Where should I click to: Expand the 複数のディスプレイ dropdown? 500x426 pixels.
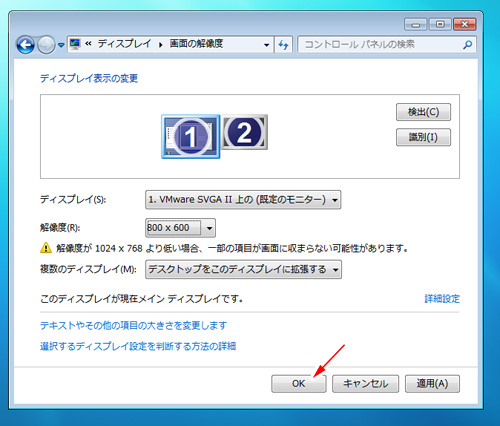(x=243, y=269)
